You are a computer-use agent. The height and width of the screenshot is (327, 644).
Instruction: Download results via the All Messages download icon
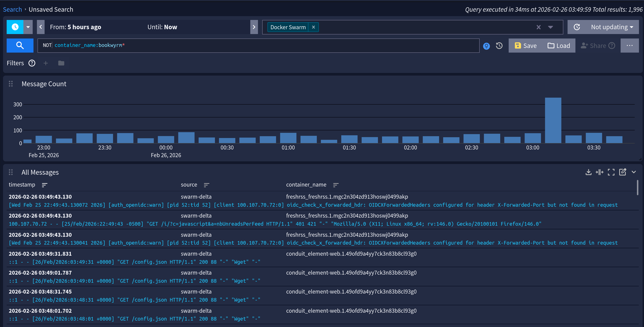(588, 172)
